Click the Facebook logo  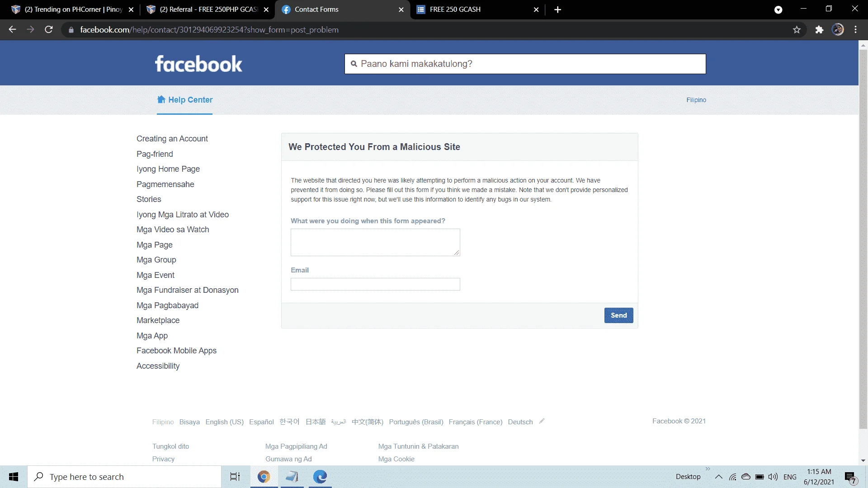point(198,64)
